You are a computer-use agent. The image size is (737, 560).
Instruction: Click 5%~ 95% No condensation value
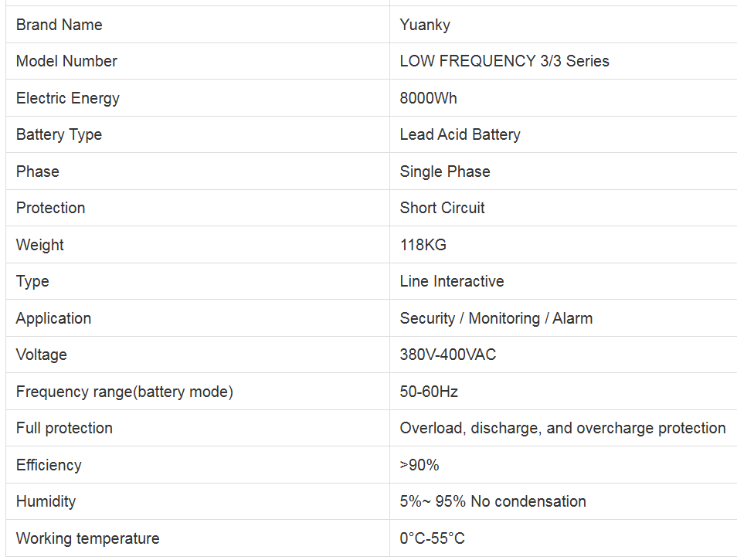493,501
